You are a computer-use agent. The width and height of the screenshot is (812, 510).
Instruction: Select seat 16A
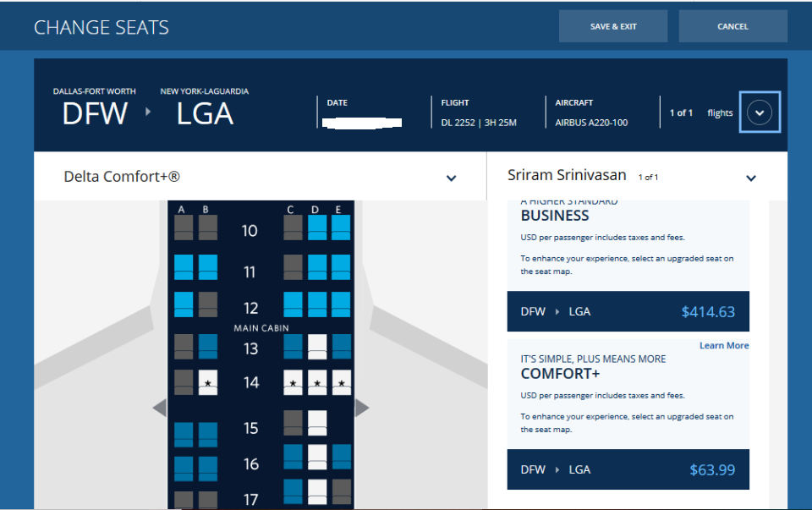click(x=184, y=469)
